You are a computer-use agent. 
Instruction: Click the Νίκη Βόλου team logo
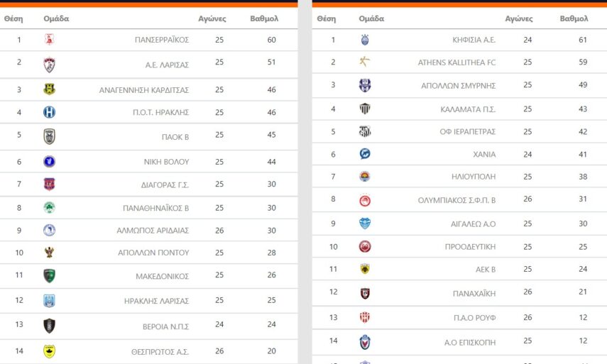pos(49,162)
